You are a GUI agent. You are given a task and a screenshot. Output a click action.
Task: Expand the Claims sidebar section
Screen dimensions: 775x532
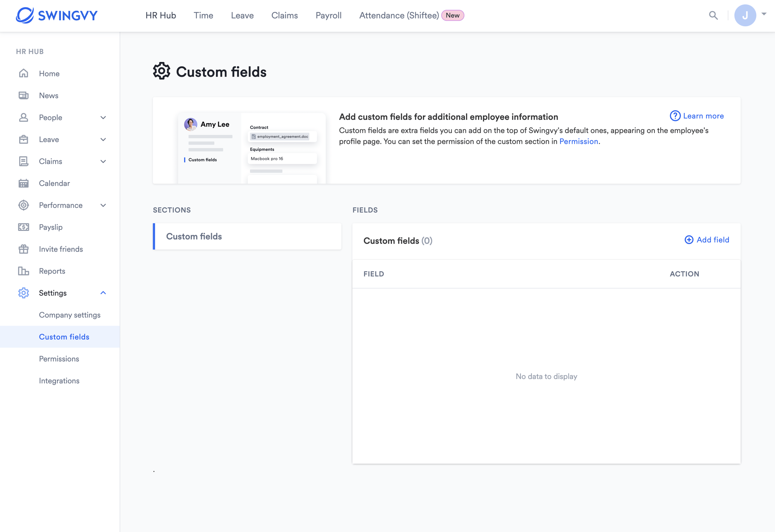(103, 161)
